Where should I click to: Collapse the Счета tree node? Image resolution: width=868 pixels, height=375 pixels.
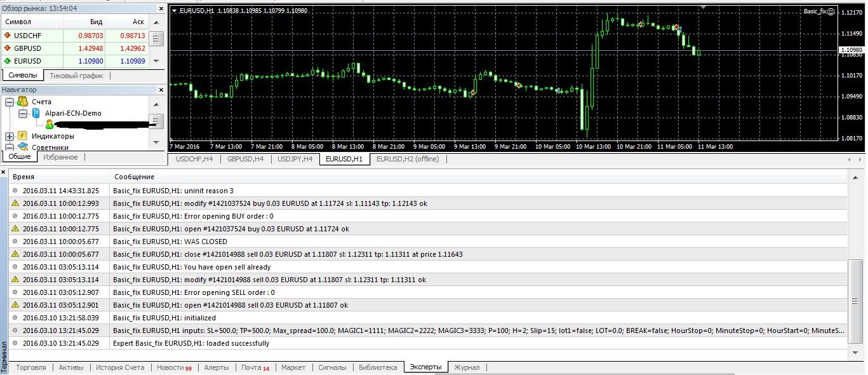(10, 102)
